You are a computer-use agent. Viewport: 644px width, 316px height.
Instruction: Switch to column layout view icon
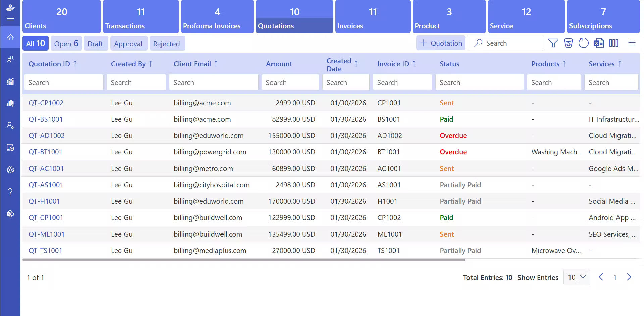click(x=614, y=43)
